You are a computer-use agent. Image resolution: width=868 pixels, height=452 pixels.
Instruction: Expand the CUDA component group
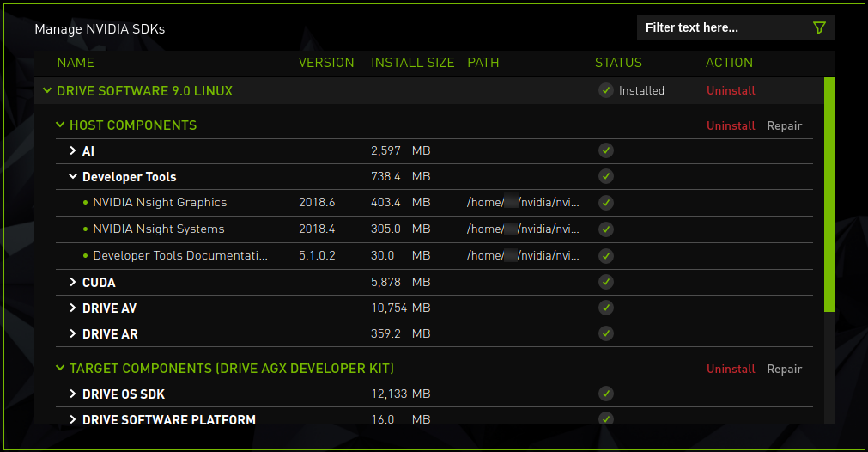[x=73, y=282]
